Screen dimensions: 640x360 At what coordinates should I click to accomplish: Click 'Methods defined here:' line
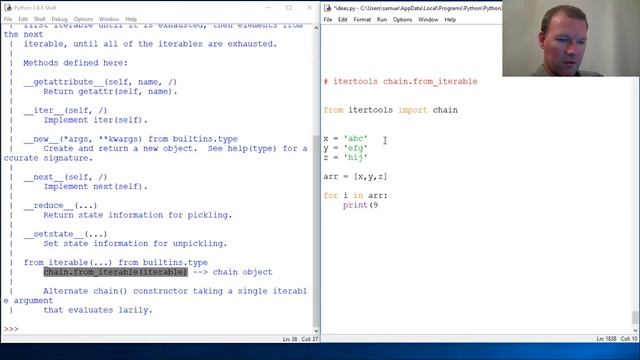76,63
